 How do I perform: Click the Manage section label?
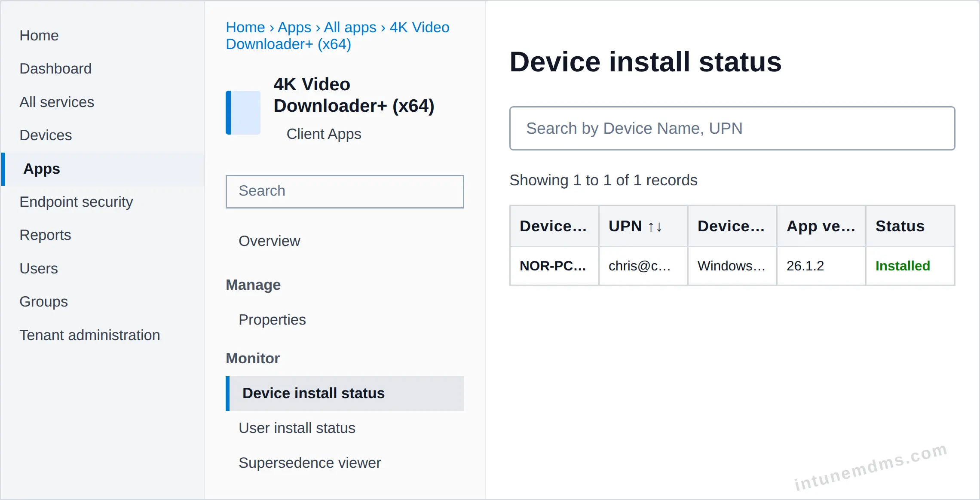tap(253, 285)
